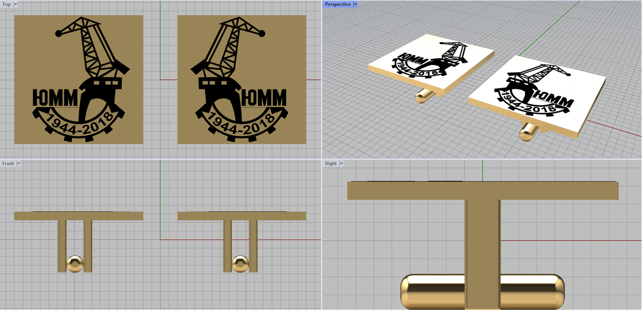
Task: Open the Front viewport dropdown arrow
Action: (19, 164)
